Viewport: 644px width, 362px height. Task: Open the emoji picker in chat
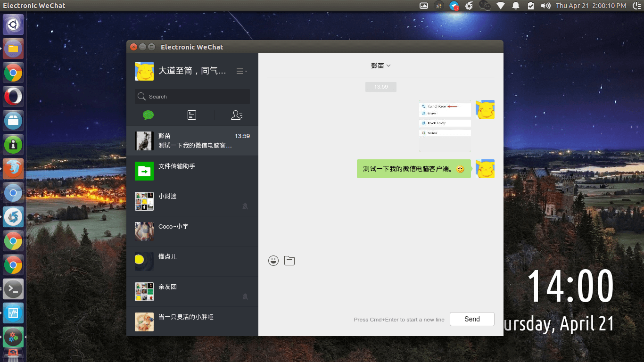[273, 261]
